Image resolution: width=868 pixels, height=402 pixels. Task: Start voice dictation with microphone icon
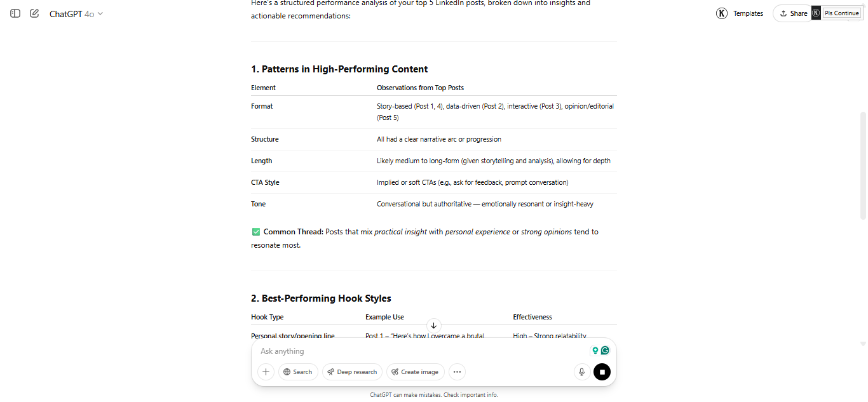(x=581, y=372)
